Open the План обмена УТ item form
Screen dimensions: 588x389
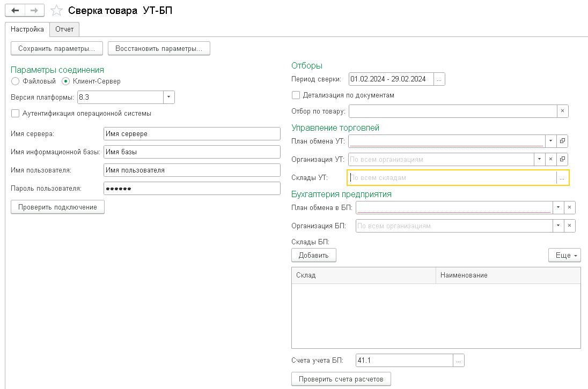tap(562, 141)
